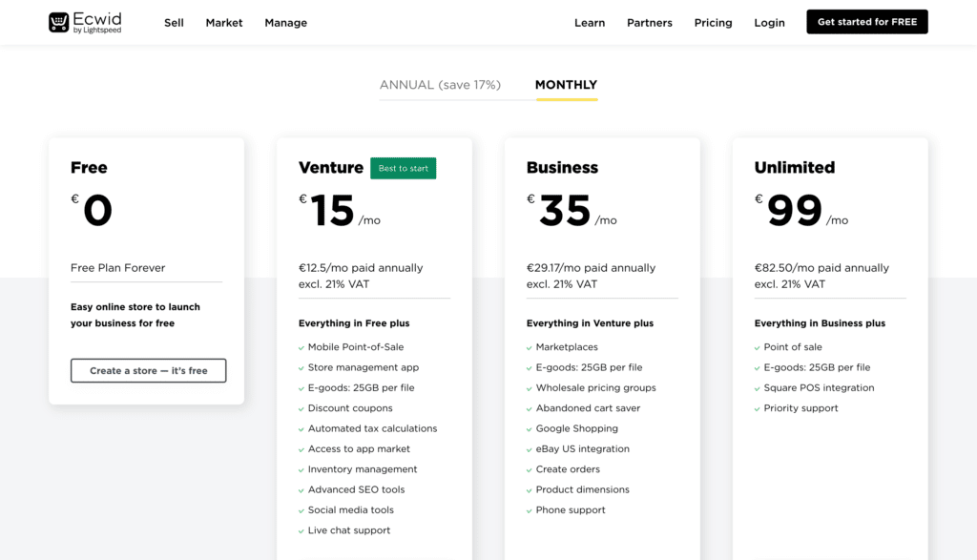Click the checkmark beside Priority support
977x560 pixels.
click(x=758, y=408)
